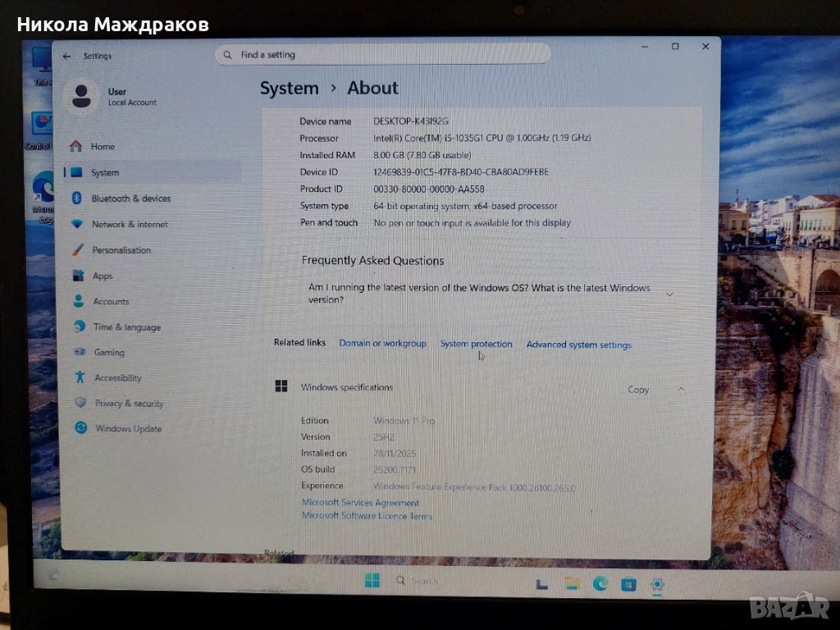This screenshot has width=840, height=630.
Task: Open Time & language settings
Action: click(126, 326)
